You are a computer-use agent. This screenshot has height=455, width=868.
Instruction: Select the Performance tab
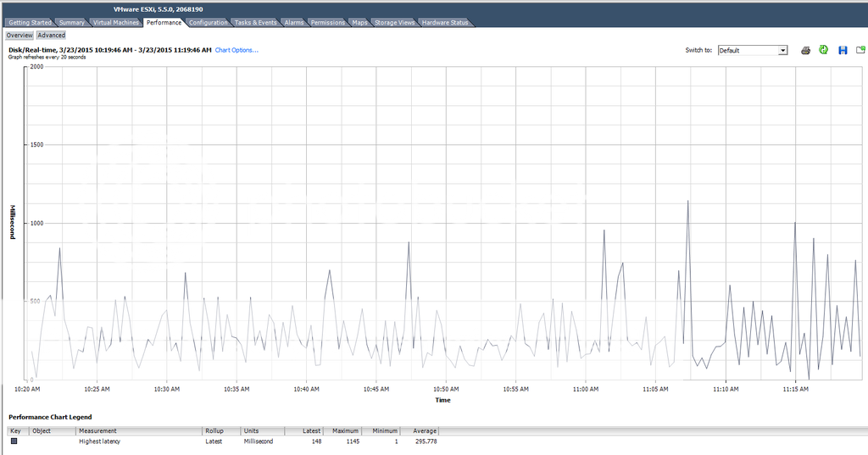point(164,23)
